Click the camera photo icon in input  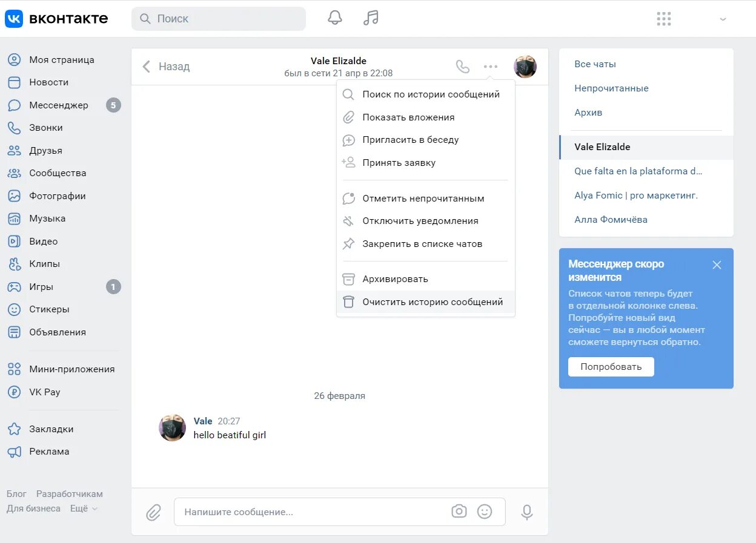[459, 512]
